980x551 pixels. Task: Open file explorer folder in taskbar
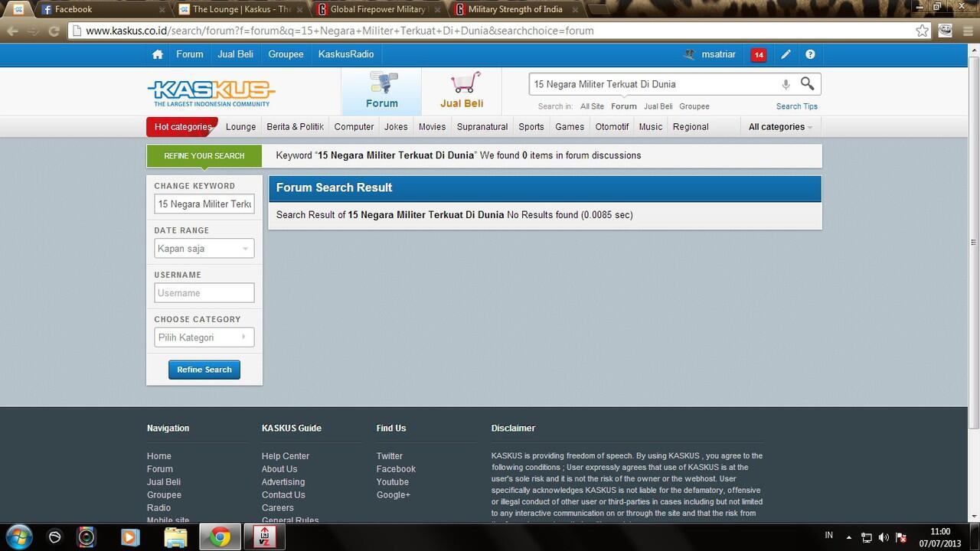click(x=175, y=537)
